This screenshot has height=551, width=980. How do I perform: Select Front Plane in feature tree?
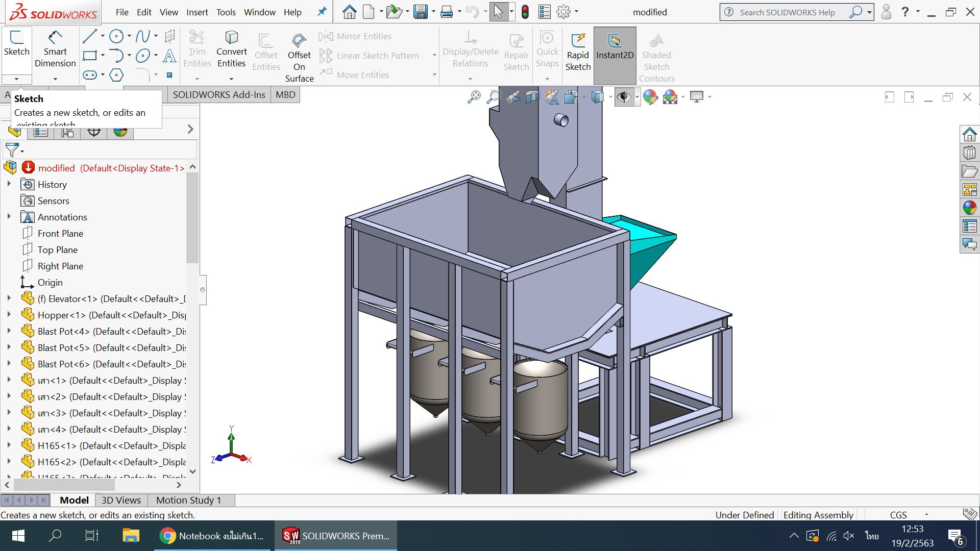(x=60, y=233)
